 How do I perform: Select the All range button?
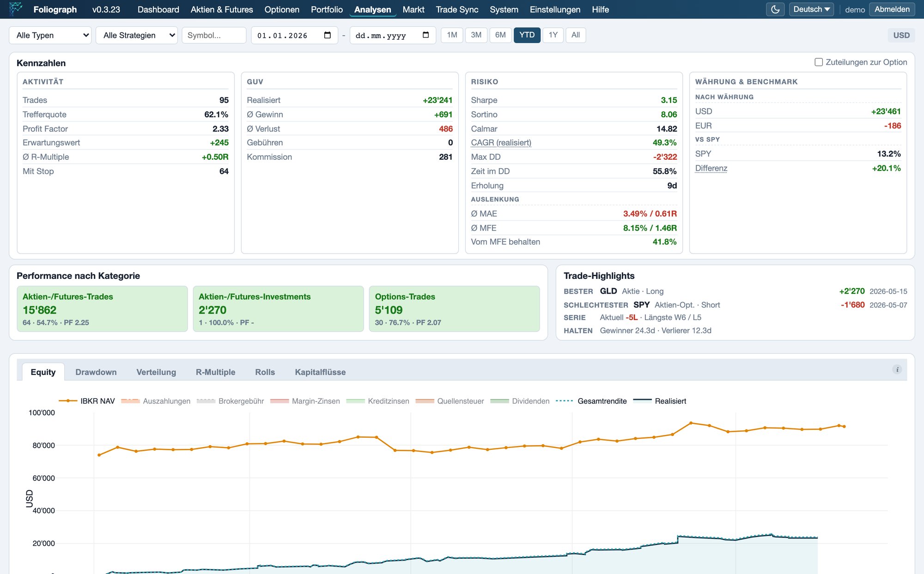coord(576,35)
